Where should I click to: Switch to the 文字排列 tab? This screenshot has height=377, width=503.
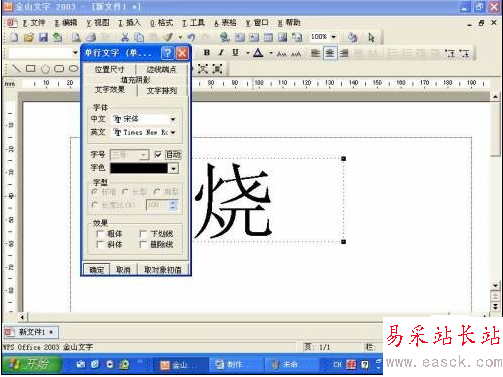pyautogui.click(x=162, y=90)
